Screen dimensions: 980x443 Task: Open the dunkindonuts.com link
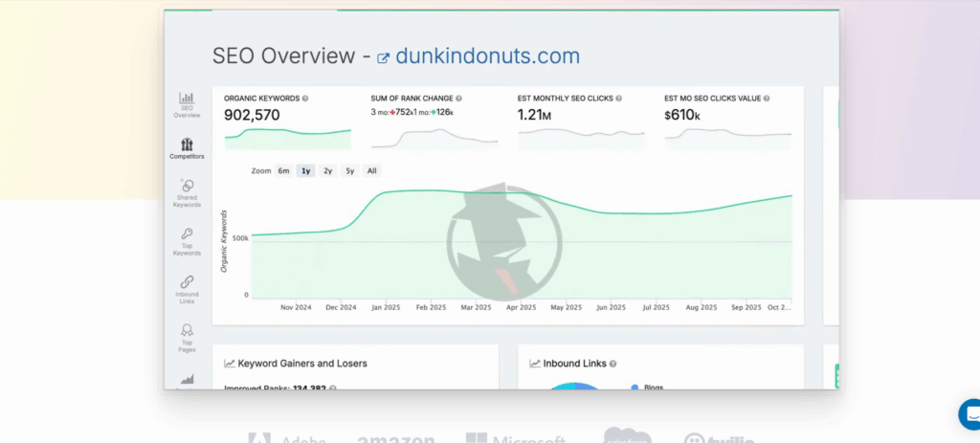click(487, 56)
